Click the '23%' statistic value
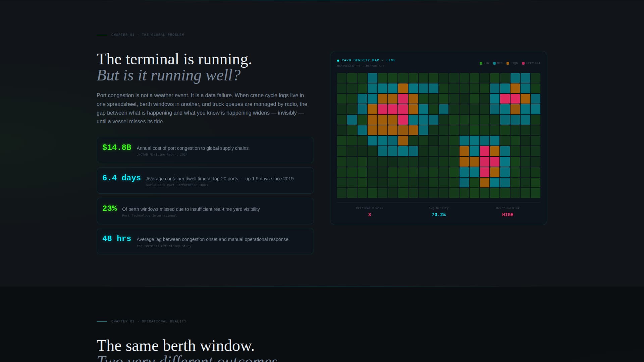The image size is (644, 362). (110, 208)
